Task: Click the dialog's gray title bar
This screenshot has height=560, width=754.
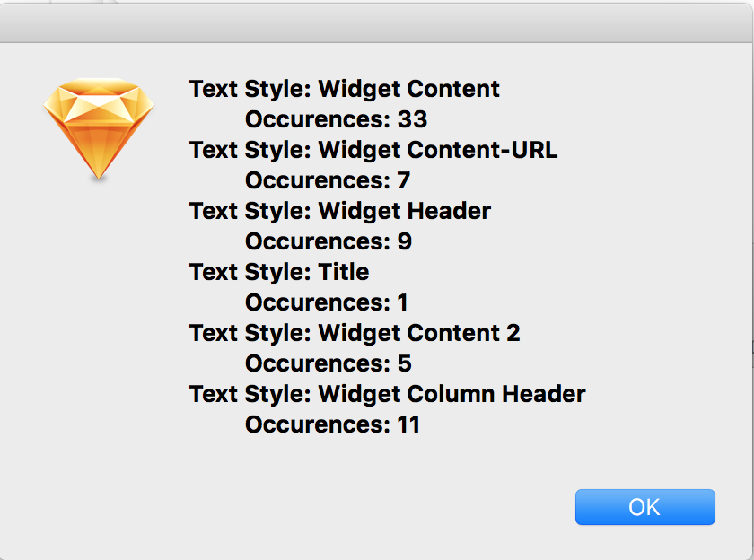Action: click(x=376, y=23)
